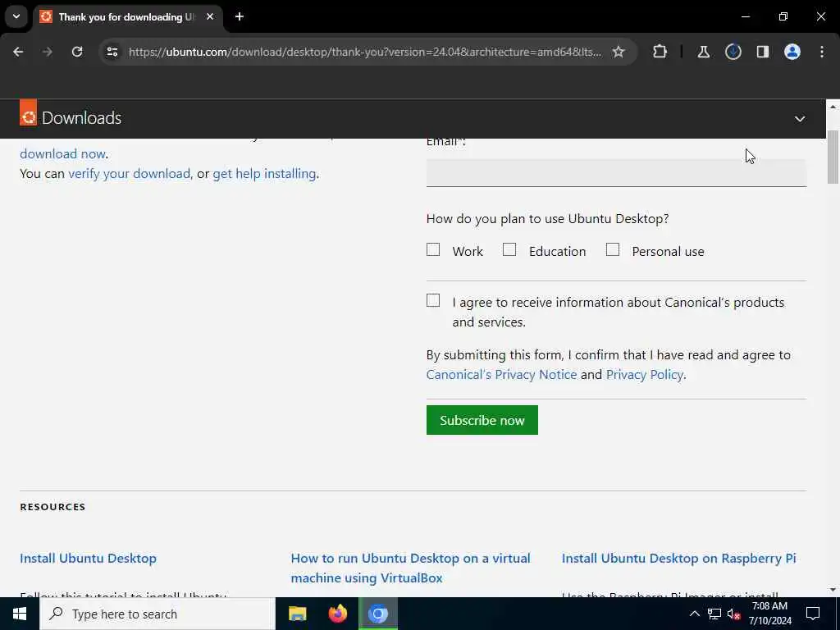Focus the Email input field
840x630 pixels.
click(x=616, y=172)
